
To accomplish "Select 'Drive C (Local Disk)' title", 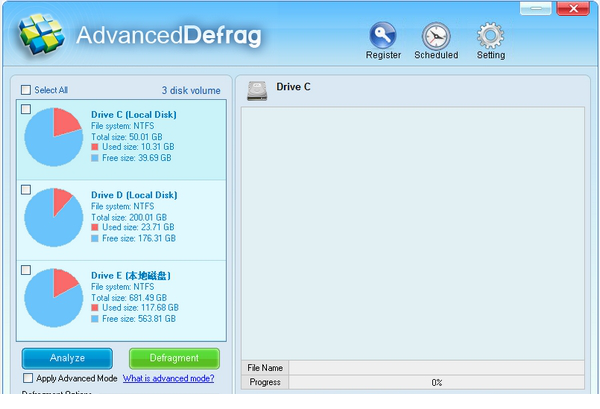I will 134,115.
